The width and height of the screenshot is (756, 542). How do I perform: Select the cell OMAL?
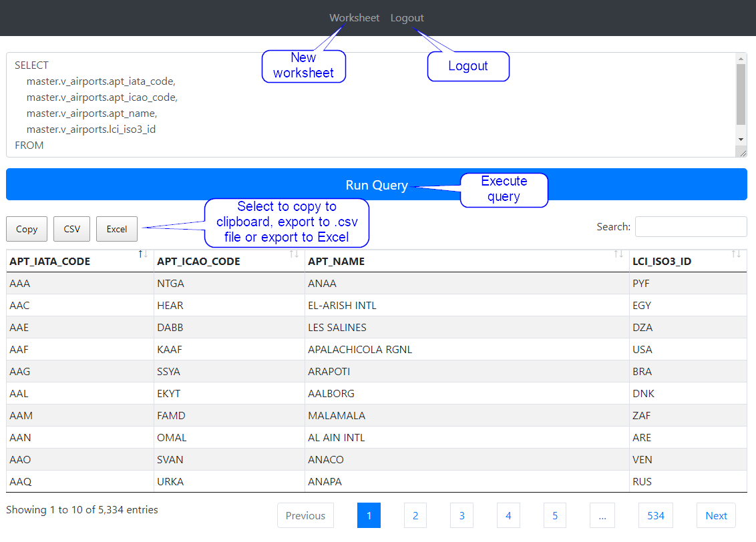pos(229,437)
